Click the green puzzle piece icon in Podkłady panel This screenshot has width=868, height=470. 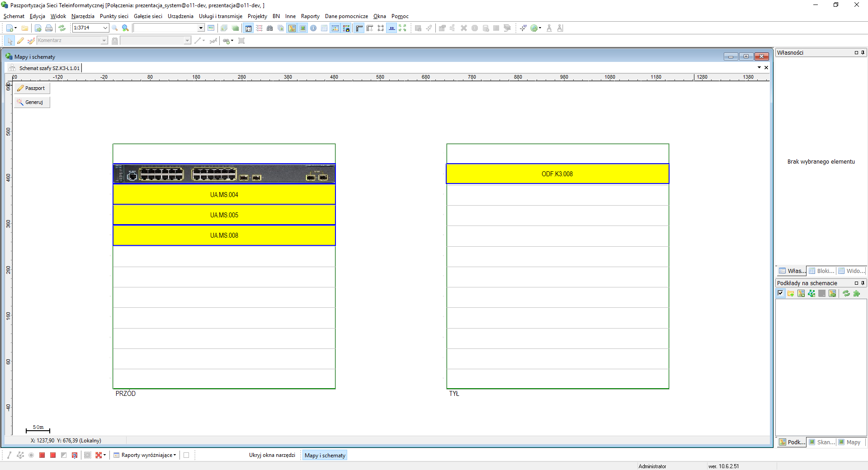(x=857, y=293)
